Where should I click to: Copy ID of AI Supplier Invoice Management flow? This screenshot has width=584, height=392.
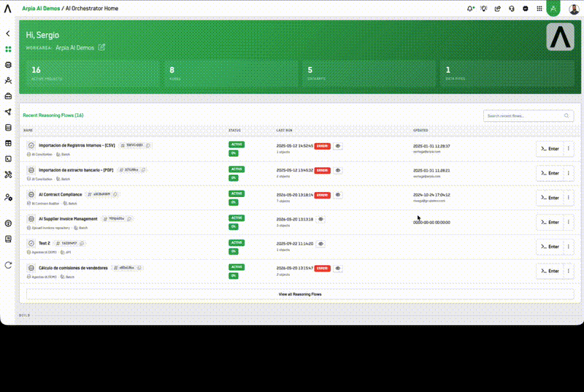(x=129, y=219)
